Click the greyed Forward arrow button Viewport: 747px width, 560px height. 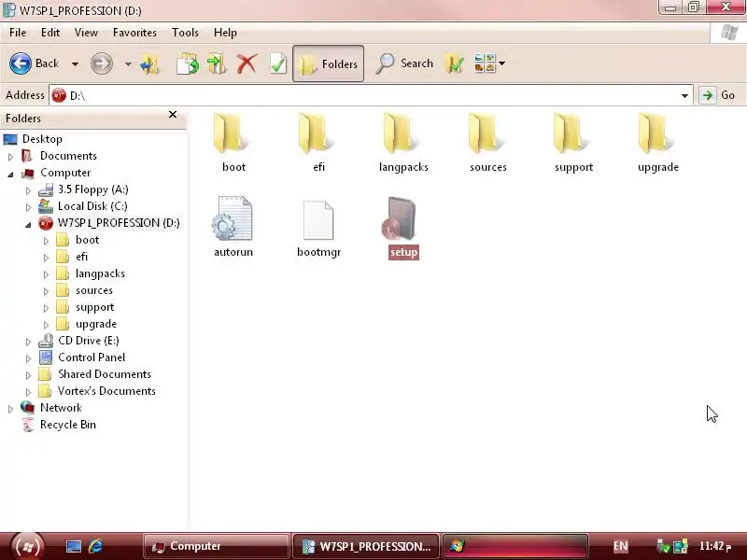(x=102, y=63)
